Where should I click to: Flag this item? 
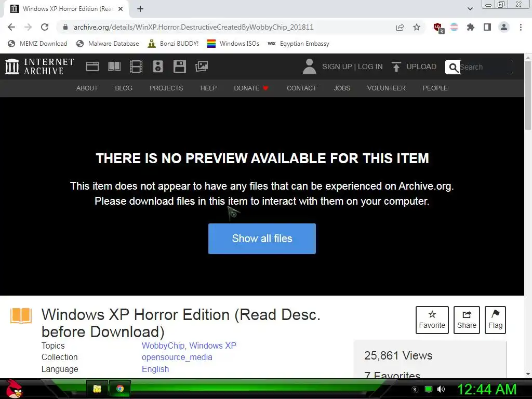coord(495,320)
